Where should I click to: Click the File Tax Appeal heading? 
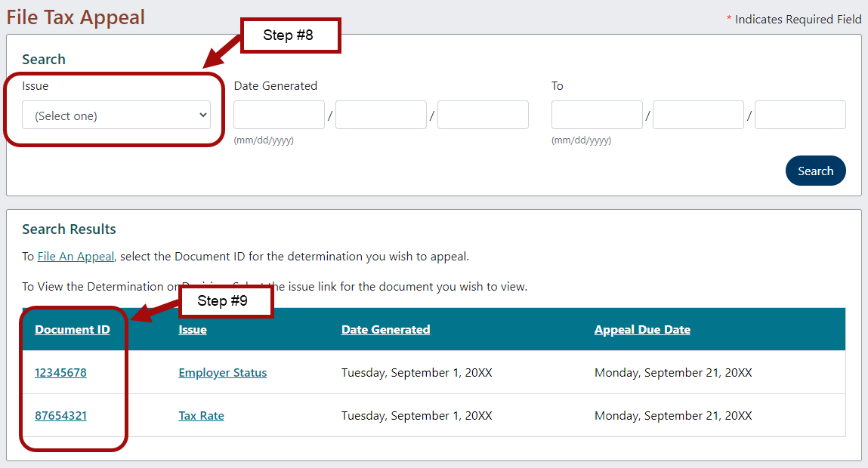tap(76, 17)
